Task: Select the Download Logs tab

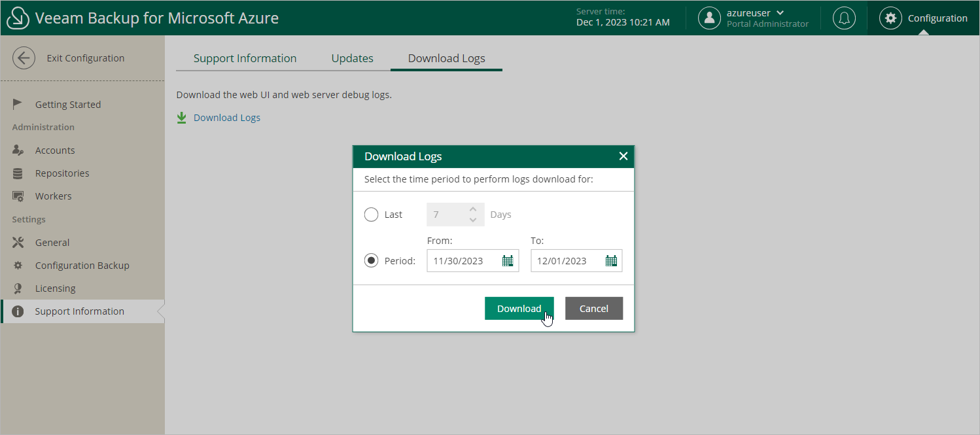Action: click(x=447, y=58)
